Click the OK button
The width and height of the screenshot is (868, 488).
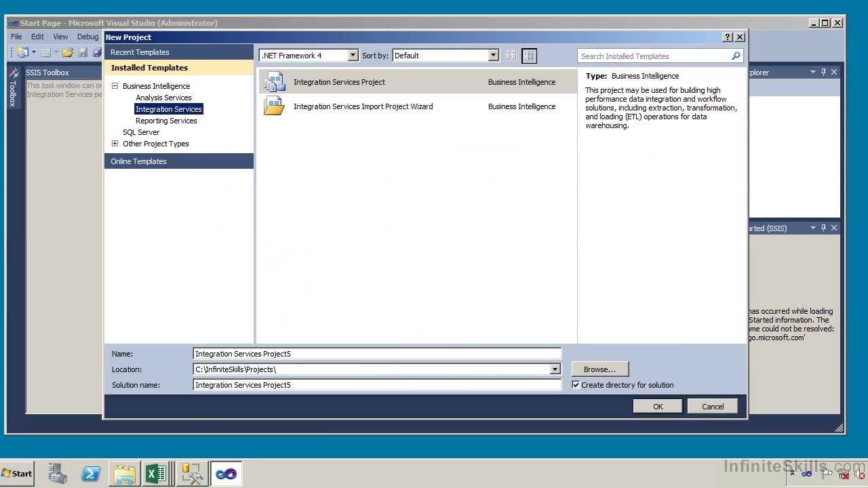coord(658,407)
